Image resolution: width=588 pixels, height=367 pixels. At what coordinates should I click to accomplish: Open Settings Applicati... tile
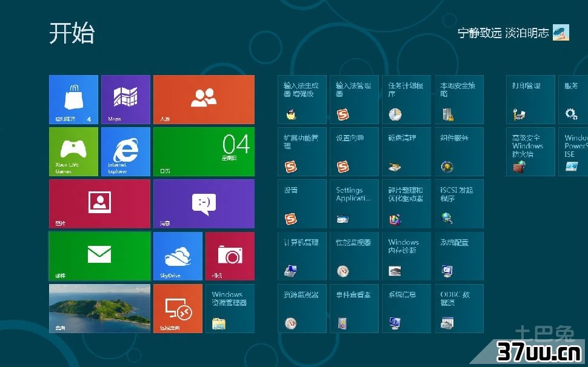click(354, 203)
